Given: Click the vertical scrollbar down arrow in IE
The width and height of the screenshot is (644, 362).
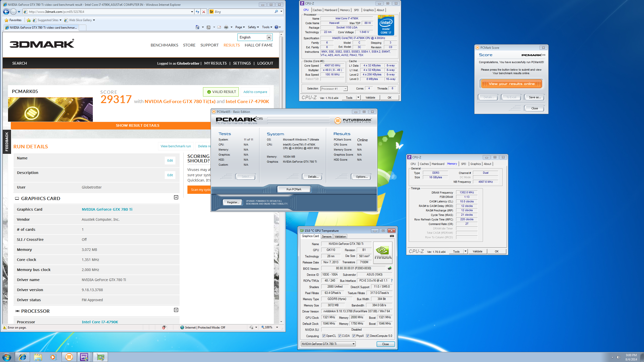Looking at the screenshot, I should click(x=281, y=322).
